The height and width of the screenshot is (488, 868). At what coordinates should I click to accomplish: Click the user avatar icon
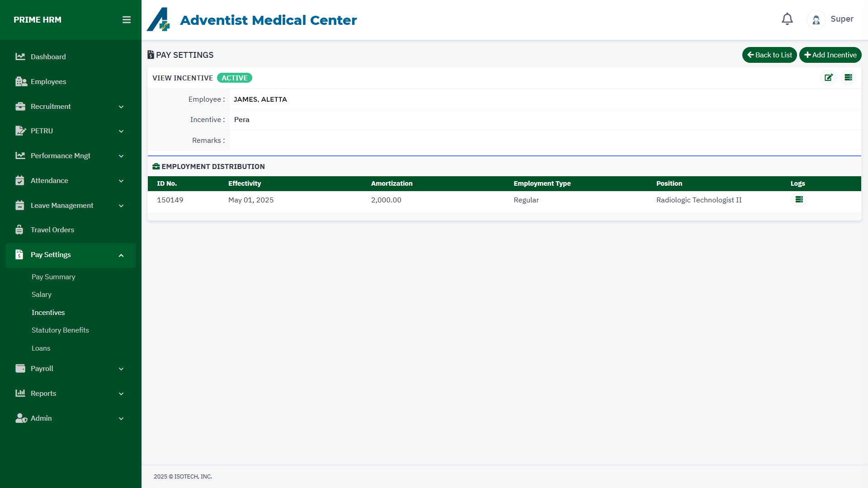tap(816, 20)
